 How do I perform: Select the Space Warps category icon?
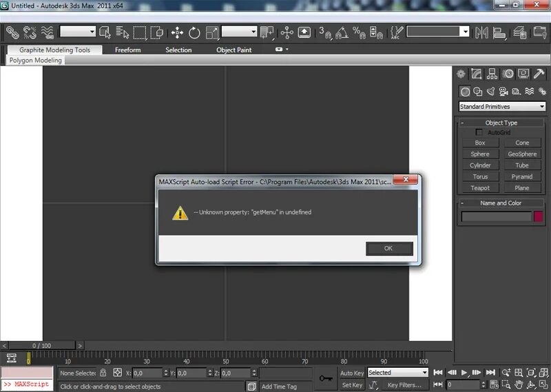coord(529,92)
